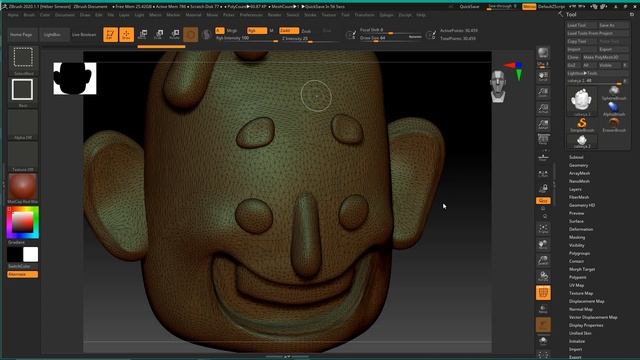The height and width of the screenshot is (360, 640).
Task: Click the Z Intensity slider
Action: coord(309,38)
